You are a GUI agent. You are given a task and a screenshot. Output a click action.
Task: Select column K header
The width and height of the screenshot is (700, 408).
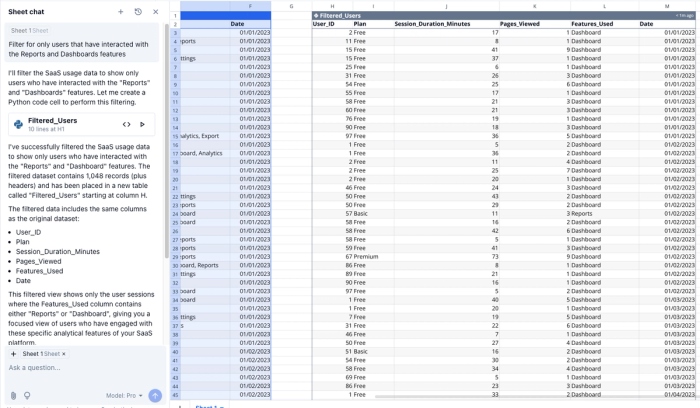pyautogui.click(x=534, y=6)
